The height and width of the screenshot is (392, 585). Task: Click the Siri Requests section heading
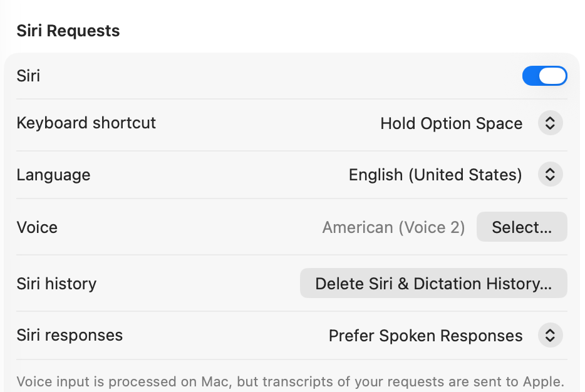click(x=68, y=31)
